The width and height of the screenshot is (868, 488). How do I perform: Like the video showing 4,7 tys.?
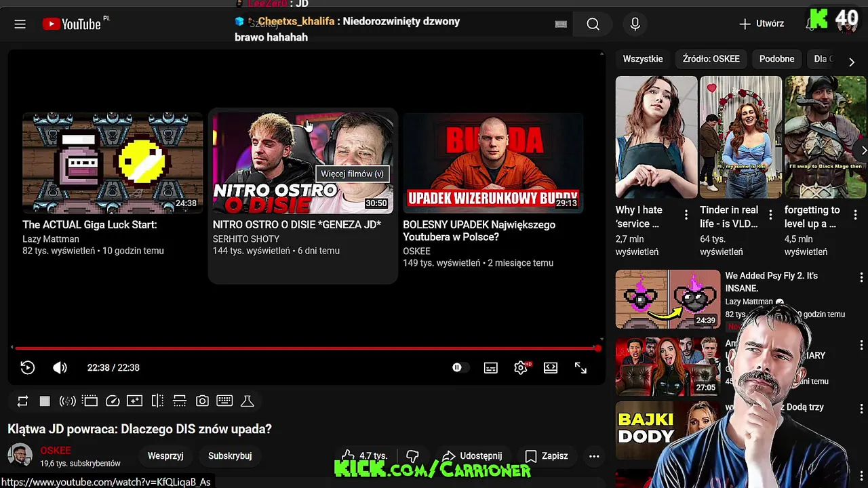tap(365, 456)
